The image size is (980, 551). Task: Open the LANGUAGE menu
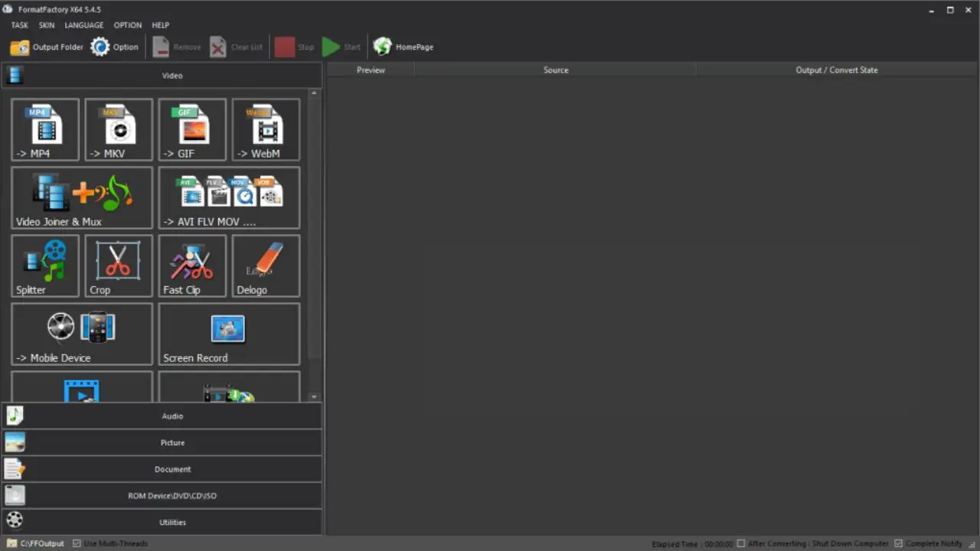click(x=84, y=25)
